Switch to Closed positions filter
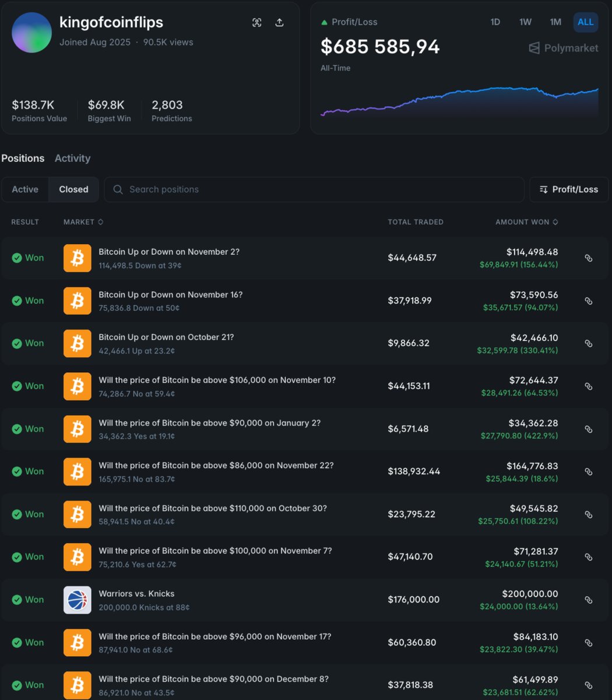Viewport: 612px width, 700px height. point(73,190)
